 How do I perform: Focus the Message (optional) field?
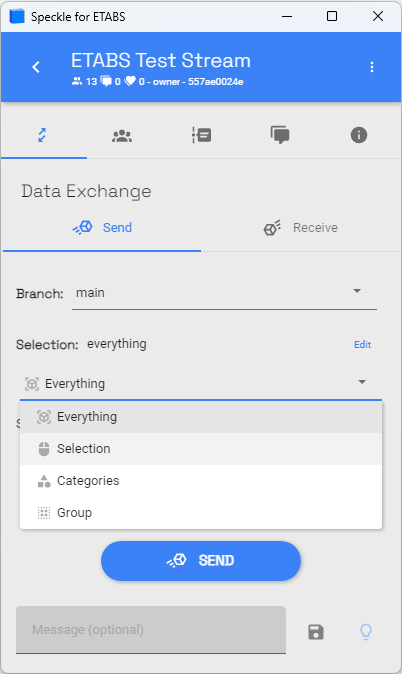click(x=151, y=630)
